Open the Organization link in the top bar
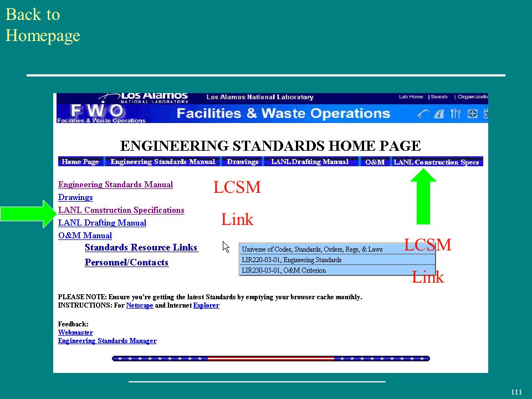Image resolution: width=532 pixels, height=399 pixels. 473,96
